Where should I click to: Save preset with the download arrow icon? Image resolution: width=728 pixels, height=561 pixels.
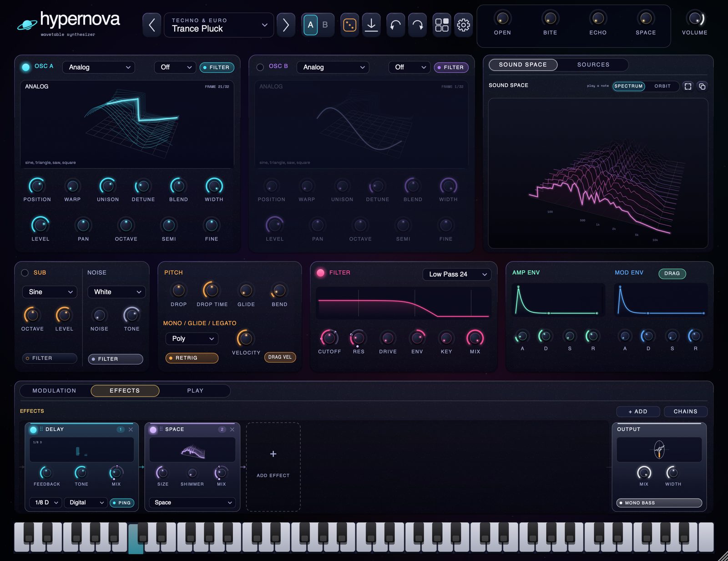371,25
